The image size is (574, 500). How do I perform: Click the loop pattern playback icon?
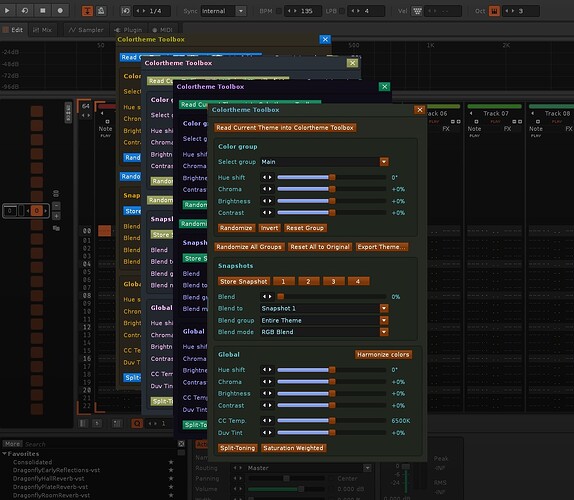coord(25,11)
